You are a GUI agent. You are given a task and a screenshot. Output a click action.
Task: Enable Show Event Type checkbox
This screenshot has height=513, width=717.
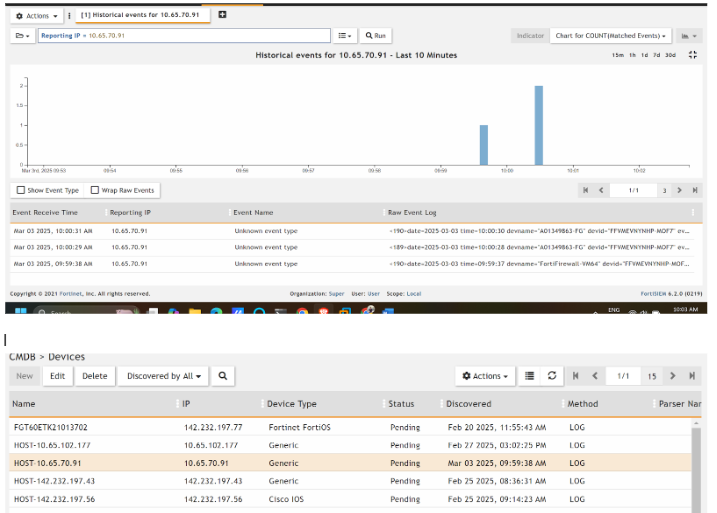pyautogui.click(x=21, y=190)
